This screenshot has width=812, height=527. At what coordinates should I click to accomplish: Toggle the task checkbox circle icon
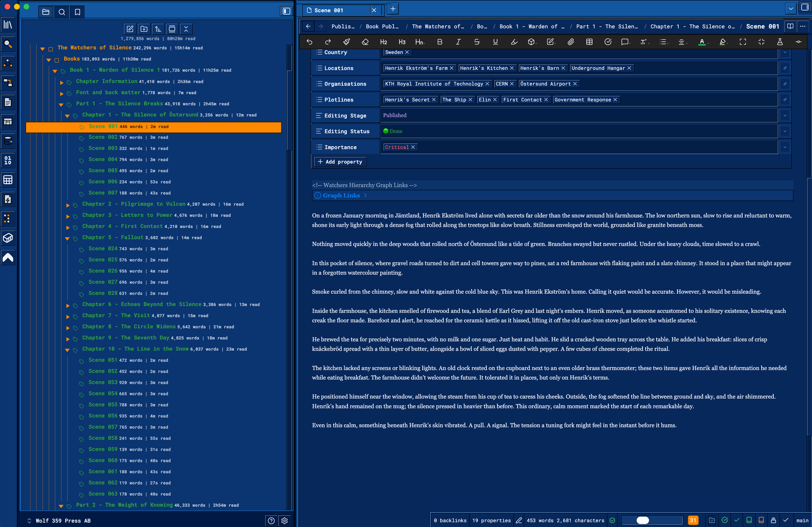pos(608,42)
